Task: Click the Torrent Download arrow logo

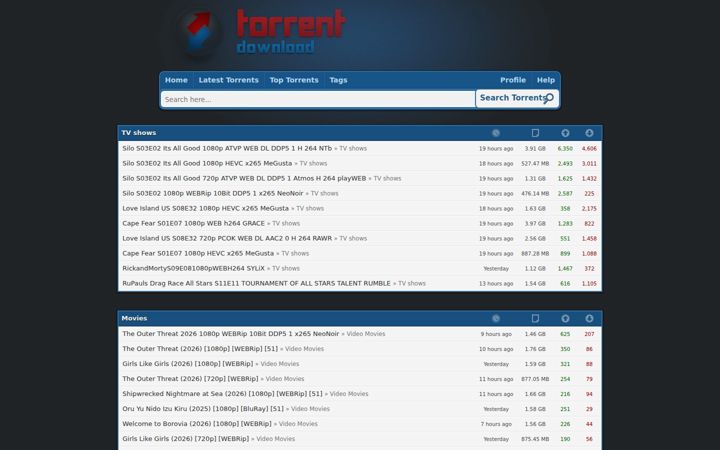Action: [x=199, y=32]
